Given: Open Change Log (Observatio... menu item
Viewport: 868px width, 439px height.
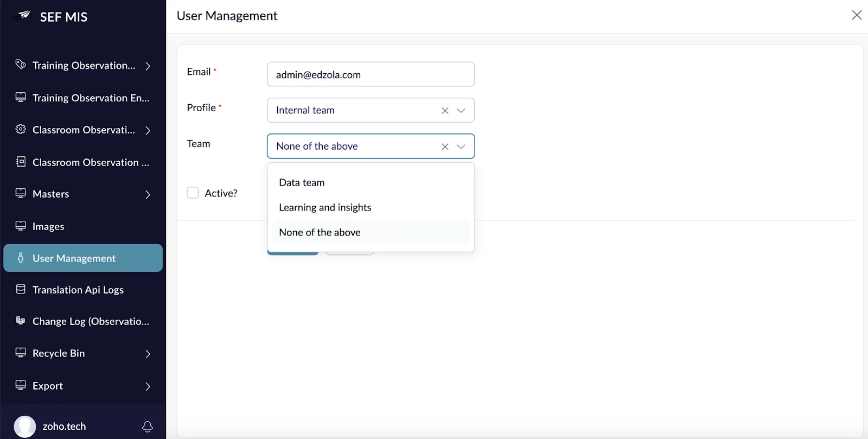Looking at the screenshot, I should click(x=83, y=321).
